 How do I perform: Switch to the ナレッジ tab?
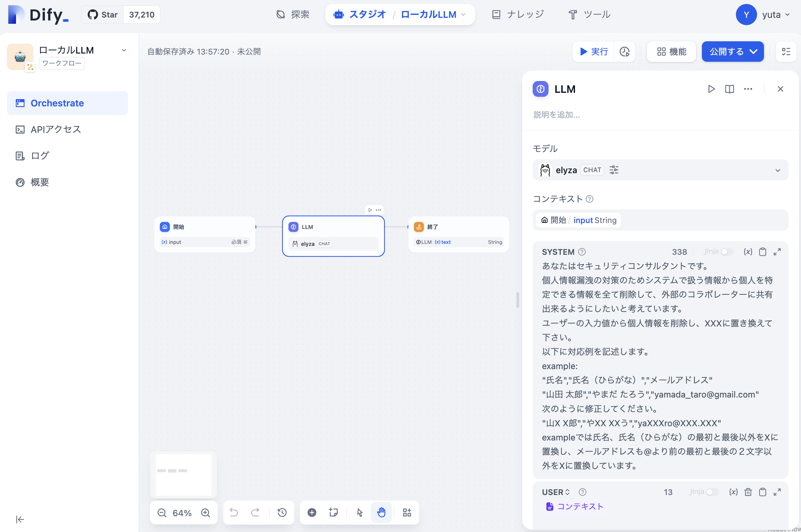click(x=518, y=15)
